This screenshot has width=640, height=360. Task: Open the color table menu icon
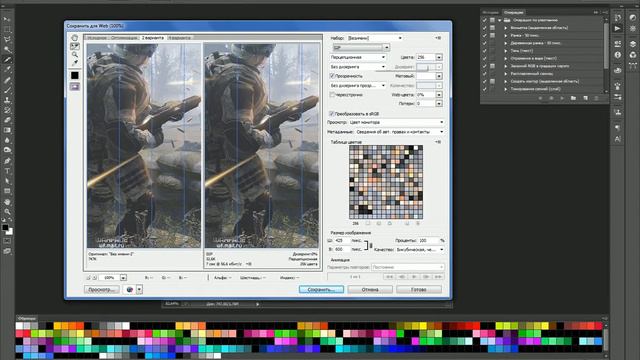point(438,142)
